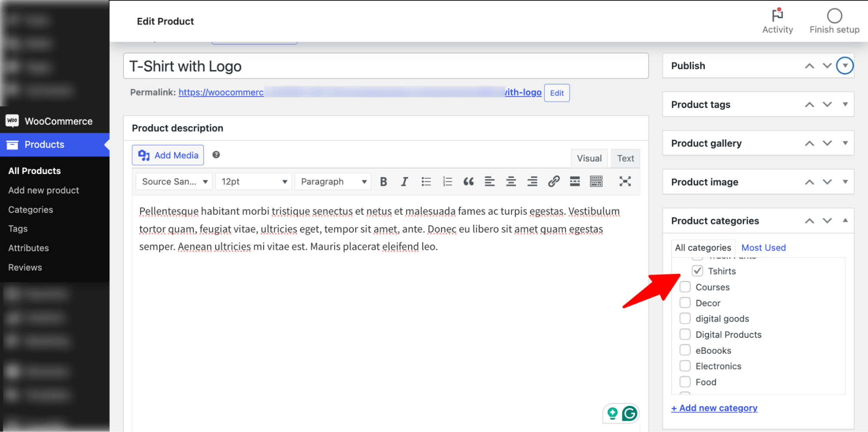Toggle bold formatting in the description editor

(383, 182)
